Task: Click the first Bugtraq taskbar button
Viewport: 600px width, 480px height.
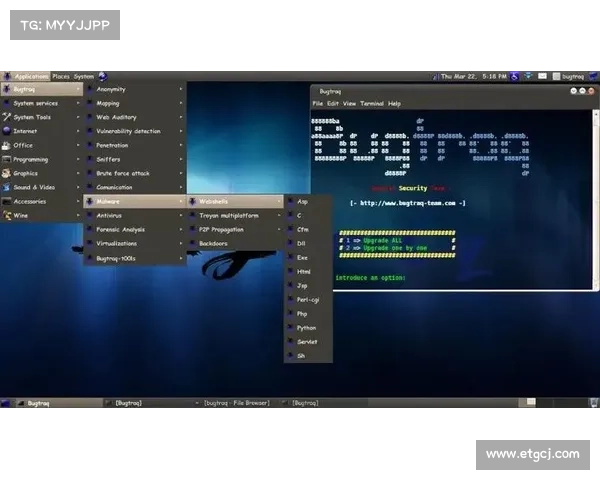Action: pyautogui.click(x=59, y=403)
